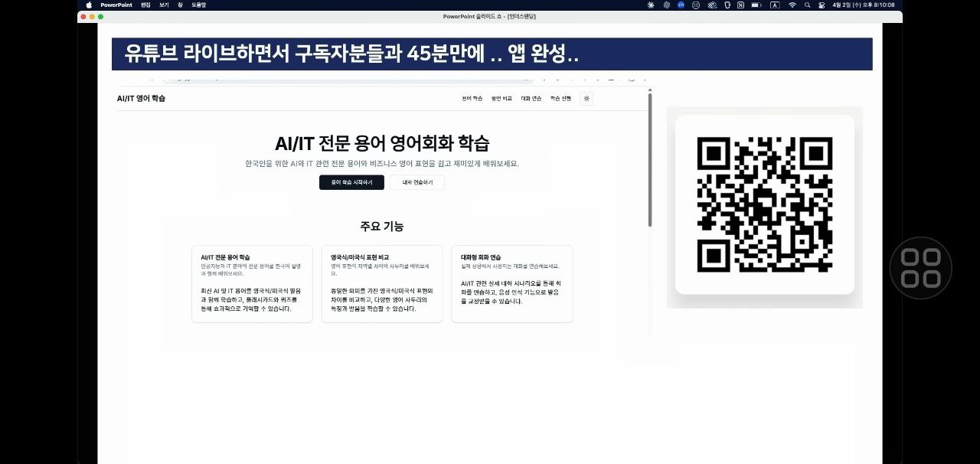Click the date and time display
The height and width of the screenshot is (464, 980).
864,5
